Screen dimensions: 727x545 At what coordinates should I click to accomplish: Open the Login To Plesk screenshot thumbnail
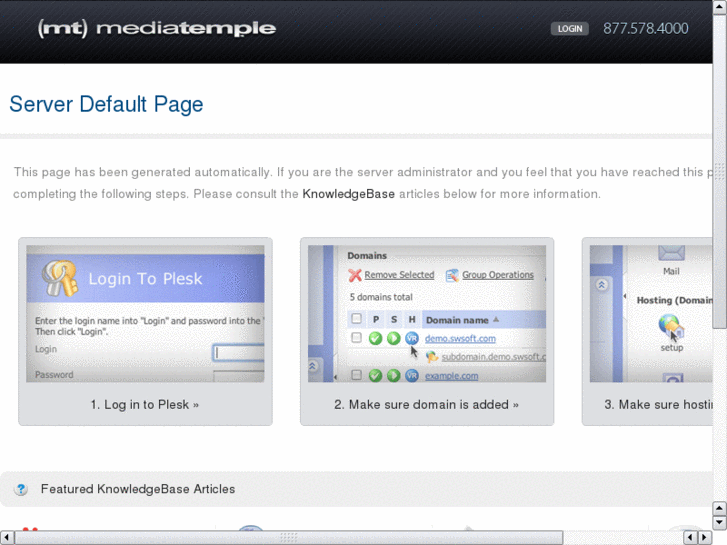point(145,314)
